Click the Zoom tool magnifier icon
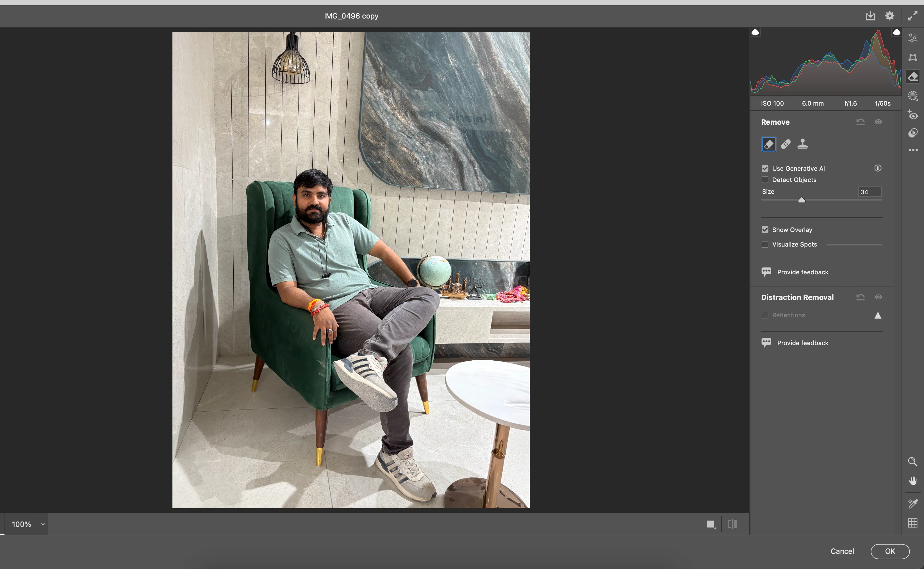The height and width of the screenshot is (569, 924). 913,462
